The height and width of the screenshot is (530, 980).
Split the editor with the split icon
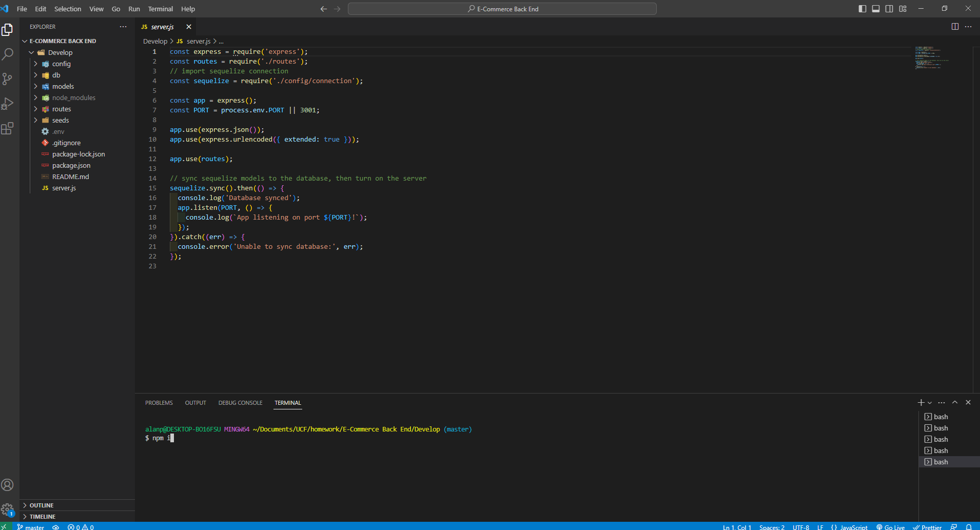(x=955, y=26)
